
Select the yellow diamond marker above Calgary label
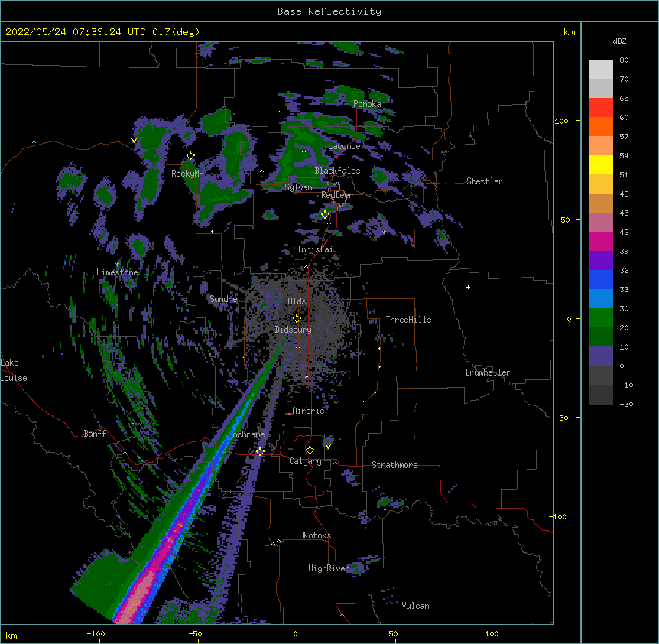pyautogui.click(x=310, y=450)
